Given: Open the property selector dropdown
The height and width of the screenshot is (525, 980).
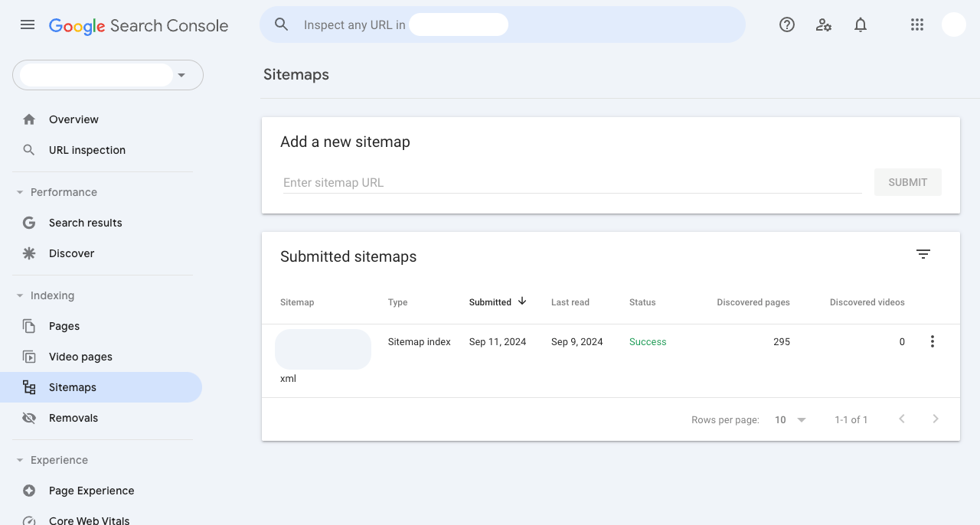Looking at the screenshot, I should [108, 75].
